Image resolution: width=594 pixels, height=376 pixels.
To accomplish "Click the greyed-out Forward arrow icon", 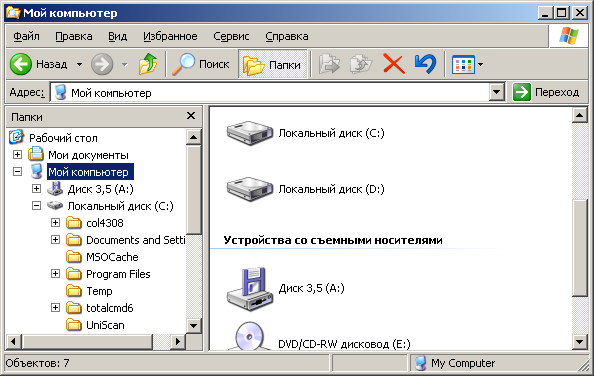I will [x=102, y=64].
